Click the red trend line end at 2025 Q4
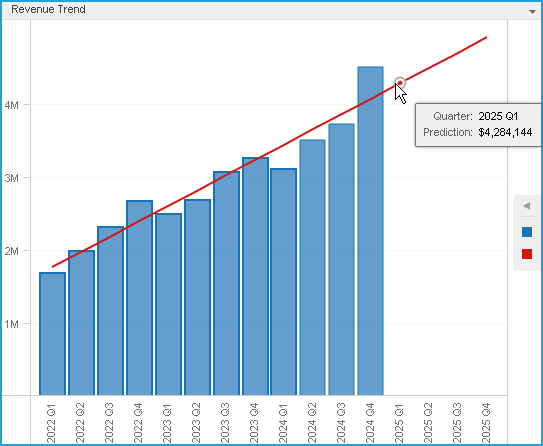The image size is (543, 446). pyautogui.click(x=486, y=37)
